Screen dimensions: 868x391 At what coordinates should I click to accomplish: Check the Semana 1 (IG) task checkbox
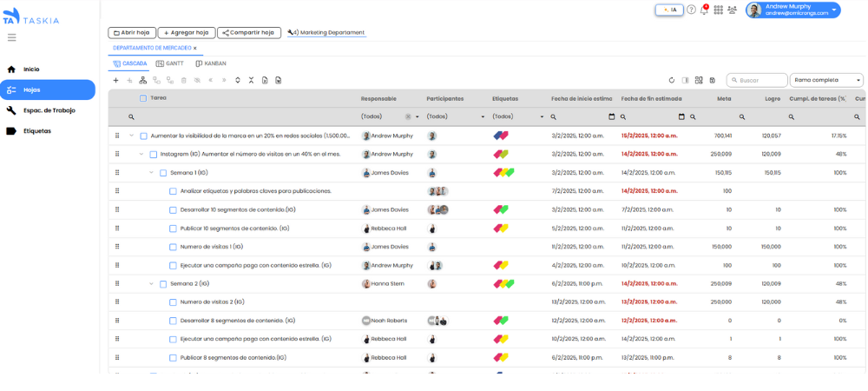point(162,173)
